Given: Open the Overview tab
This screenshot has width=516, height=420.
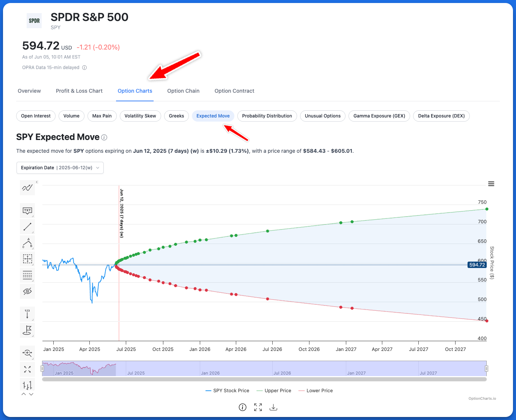Looking at the screenshot, I should coord(29,91).
